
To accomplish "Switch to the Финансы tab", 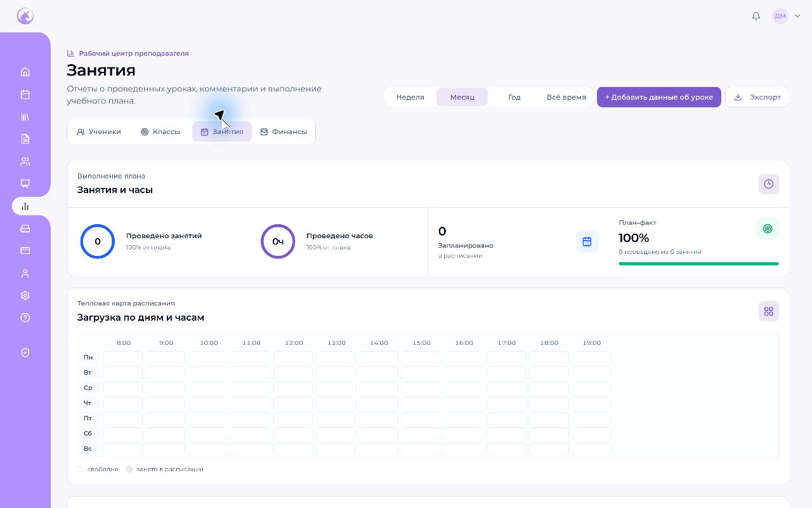I will 284,132.
